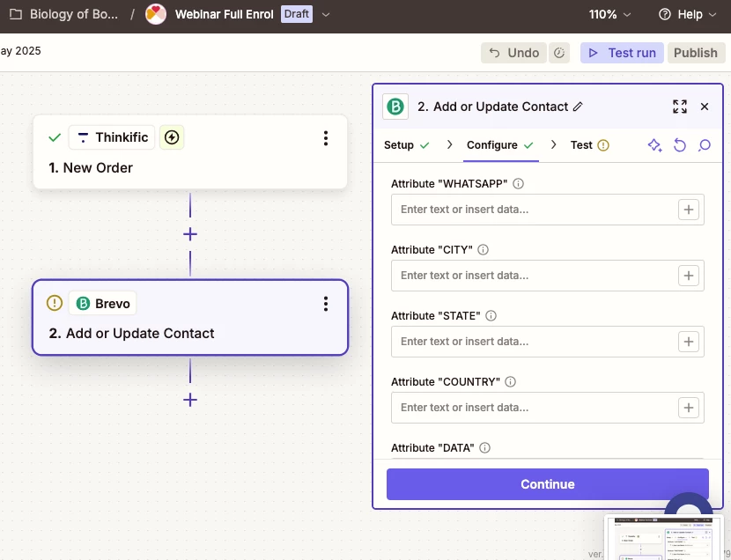Open the 110% zoom level dropdown
Screen dimensions: 731x560
609,14
